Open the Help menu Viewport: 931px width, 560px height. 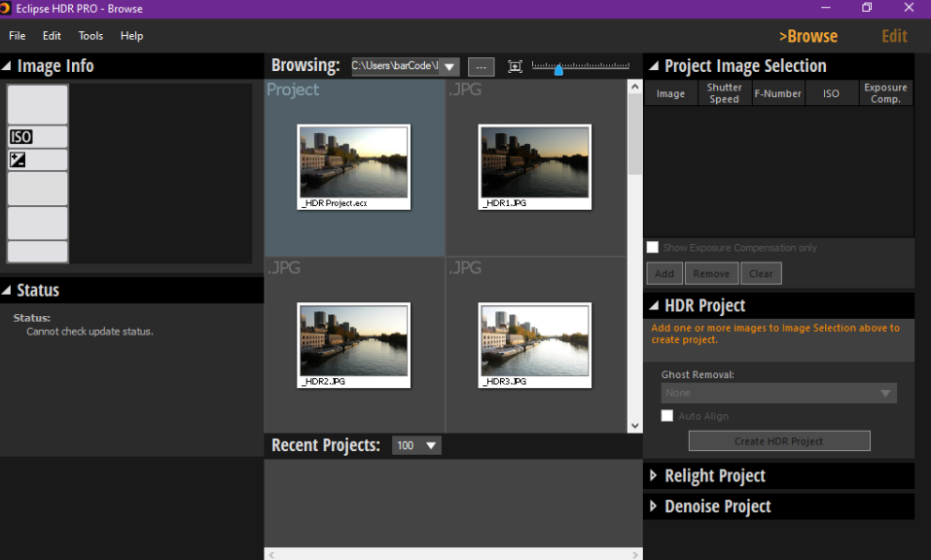(131, 36)
